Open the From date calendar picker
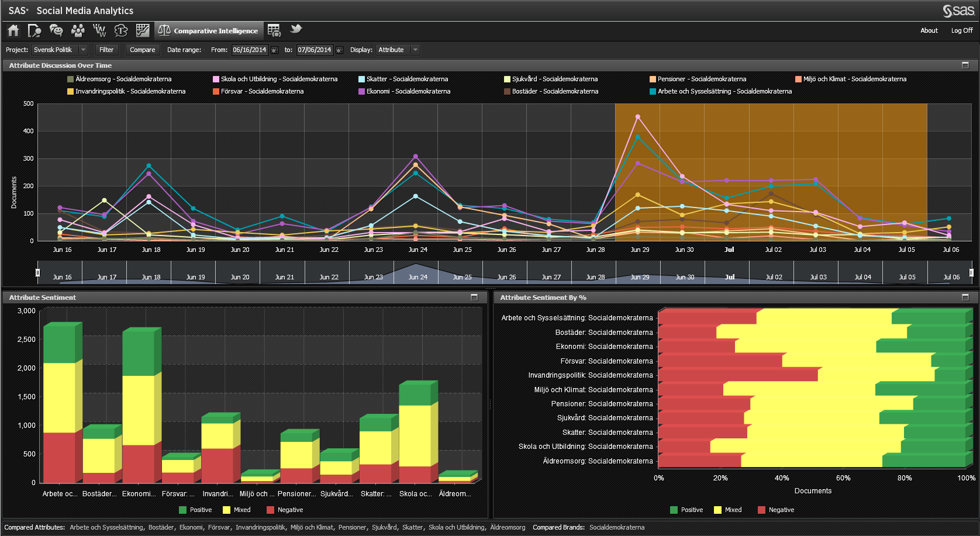The image size is (980, 536). [x=274, y=50]
